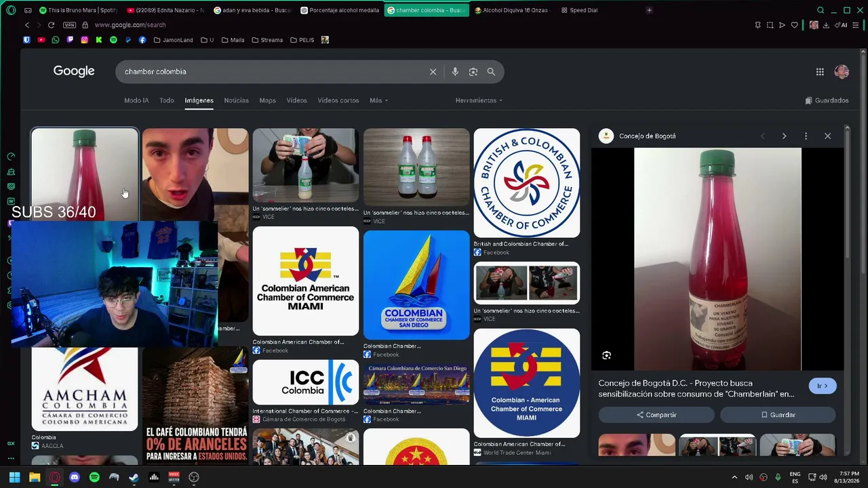Image resolution: width=868 pixels, height=488 pixels.
Task: Expand the Más search filter dropdown
Action: 378,100
